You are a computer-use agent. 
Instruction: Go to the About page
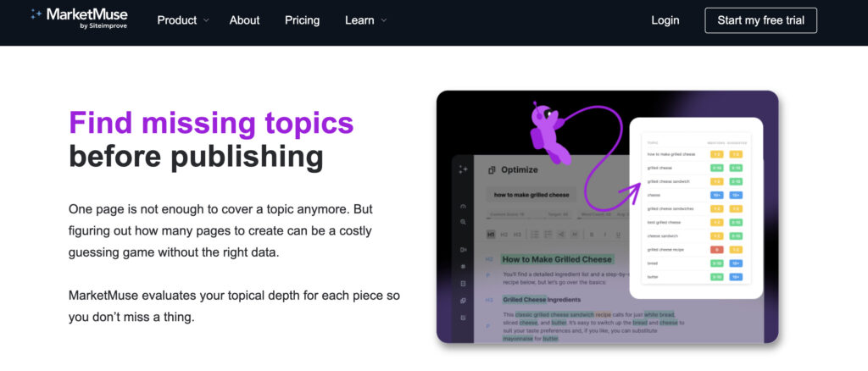(x=245, y=20)
